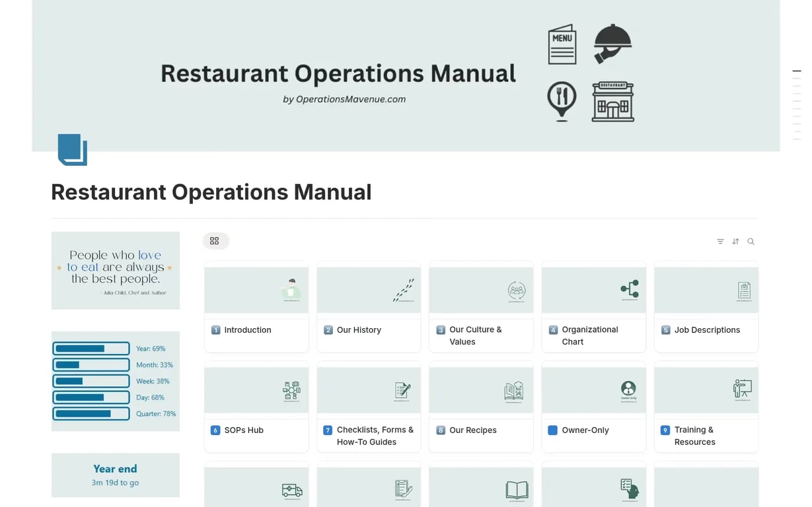Image resolution: width=812 pixels, height=507 pixels.
Task: Open the Our History page
Action: click(369, 306)
